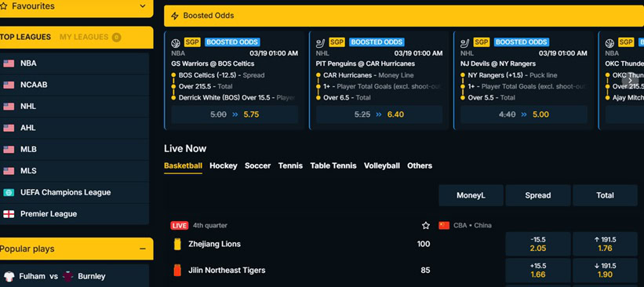Select the Soccer live tab

(x=257, y=166)
